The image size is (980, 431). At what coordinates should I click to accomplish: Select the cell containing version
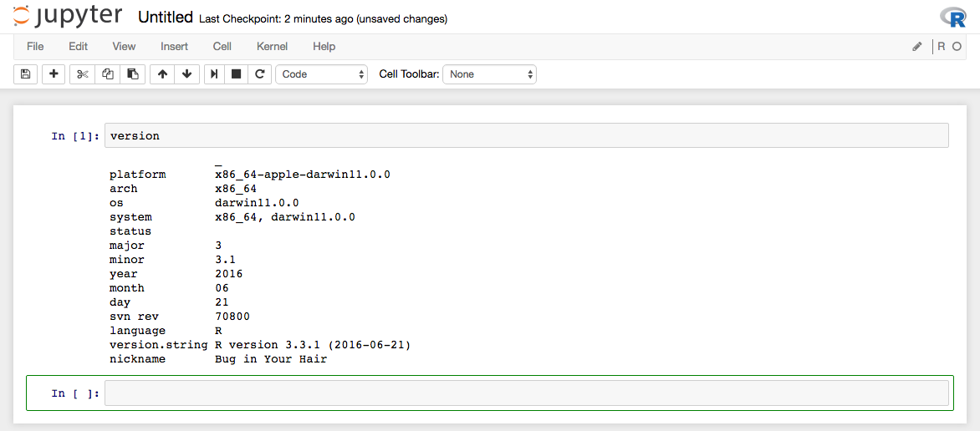(526, 135)
